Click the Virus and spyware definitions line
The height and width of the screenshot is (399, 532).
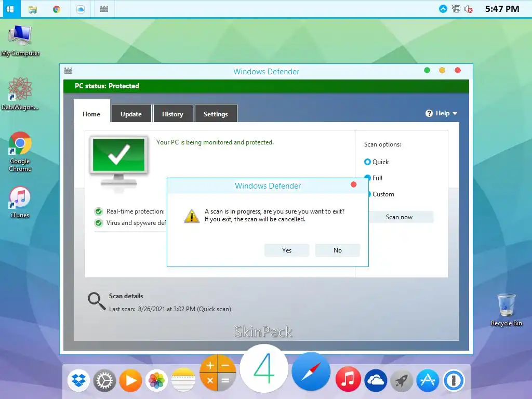click(x=130, y=223)
